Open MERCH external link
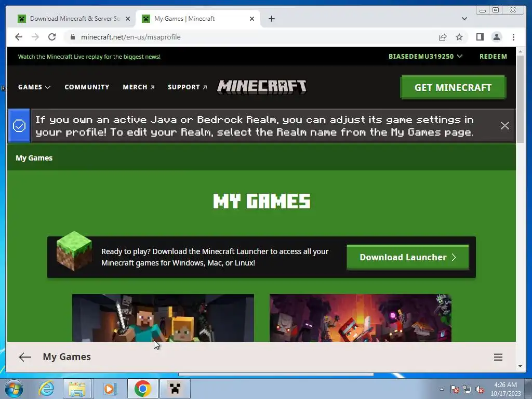The width and height of the screenshot is (532, 399). [138, 87]
